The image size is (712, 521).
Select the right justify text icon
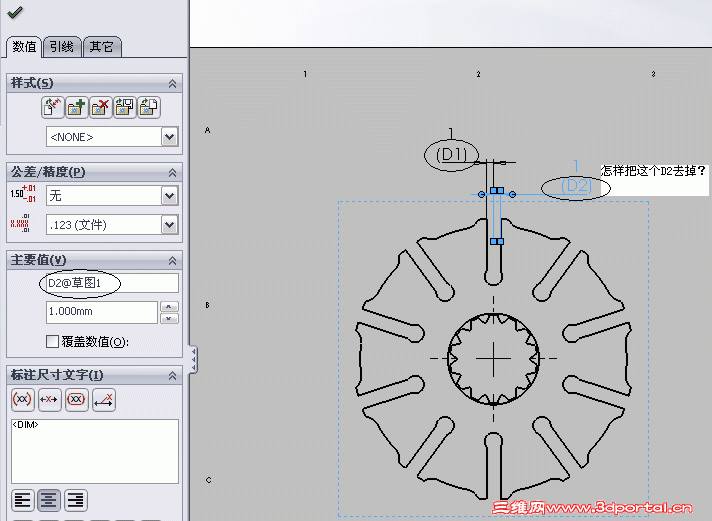pos(75,500)
